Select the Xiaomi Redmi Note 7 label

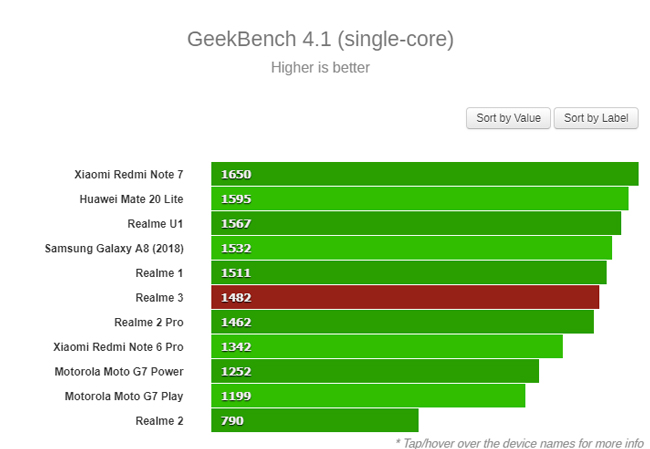(128, 174)
